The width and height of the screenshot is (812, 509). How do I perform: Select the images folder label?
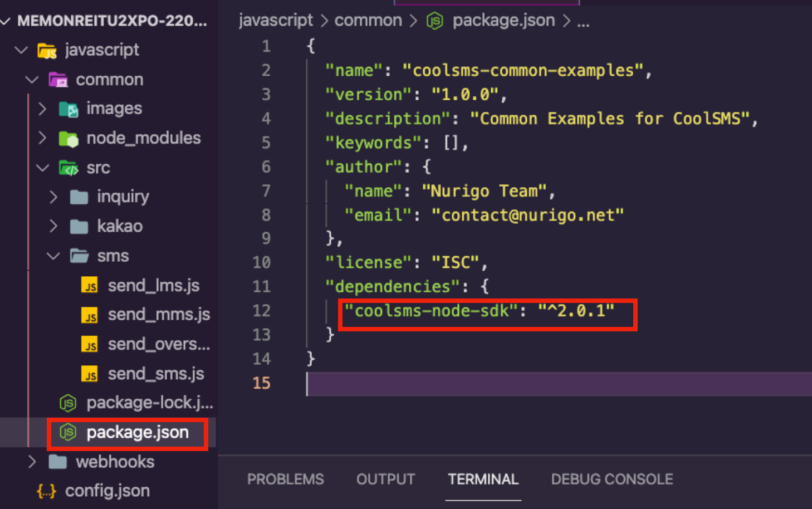coord(114,109)
